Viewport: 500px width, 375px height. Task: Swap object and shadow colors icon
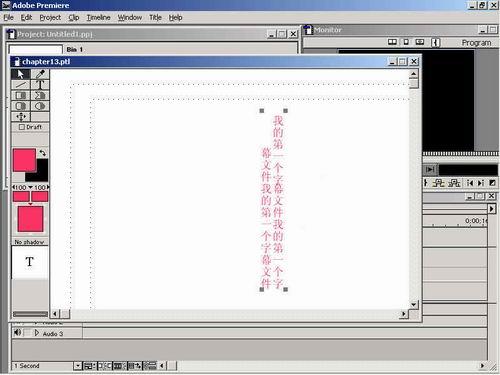tap(43, 153)
